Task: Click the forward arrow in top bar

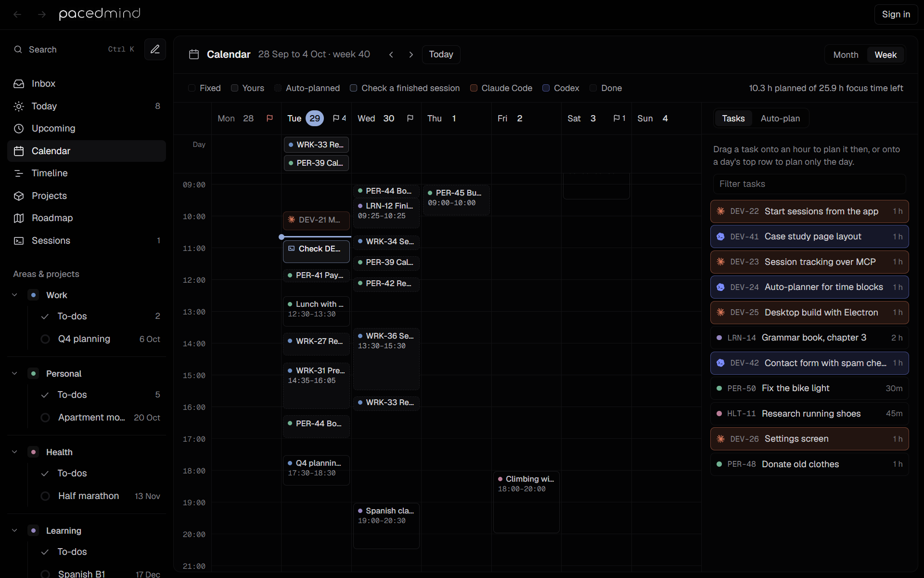Action: tap(42, 14)
